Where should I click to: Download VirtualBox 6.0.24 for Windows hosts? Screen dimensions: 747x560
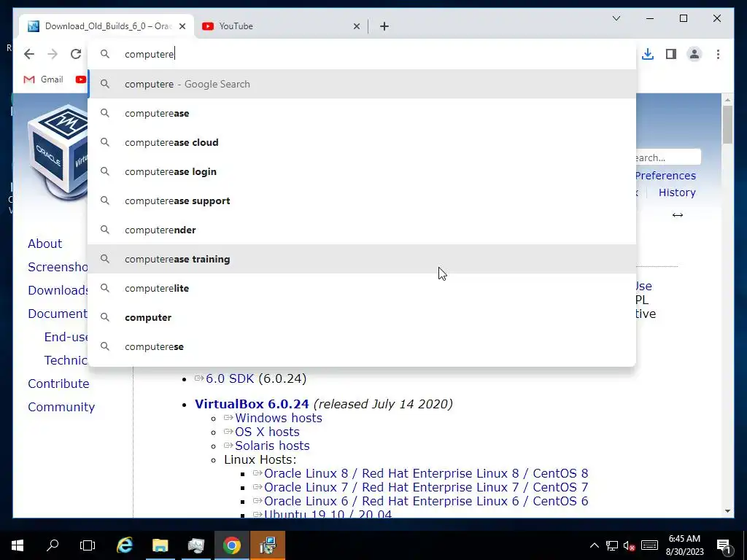pos(278,418)
